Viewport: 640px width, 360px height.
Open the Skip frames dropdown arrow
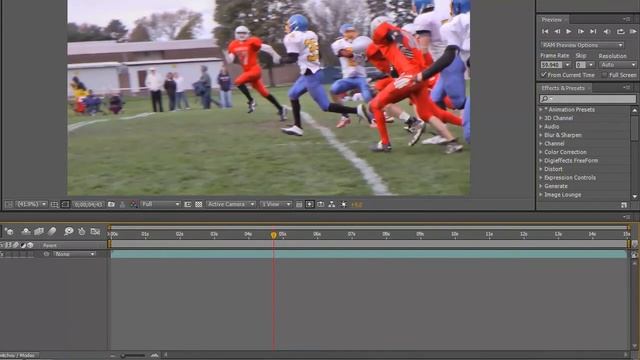point(591,65)
